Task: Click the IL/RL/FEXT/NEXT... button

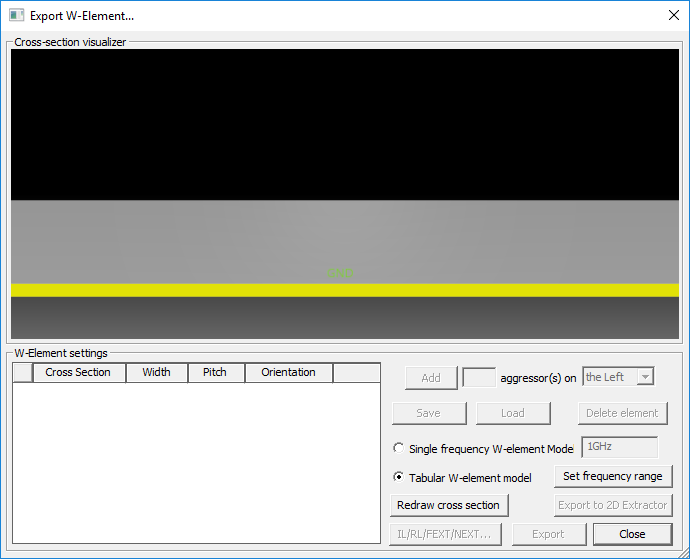Action: (445, 534)
